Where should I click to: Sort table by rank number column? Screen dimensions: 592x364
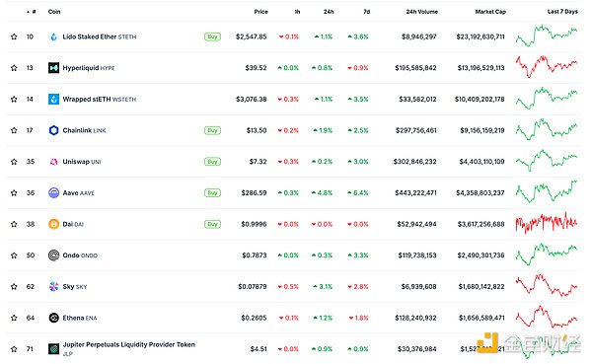point(32,12)
